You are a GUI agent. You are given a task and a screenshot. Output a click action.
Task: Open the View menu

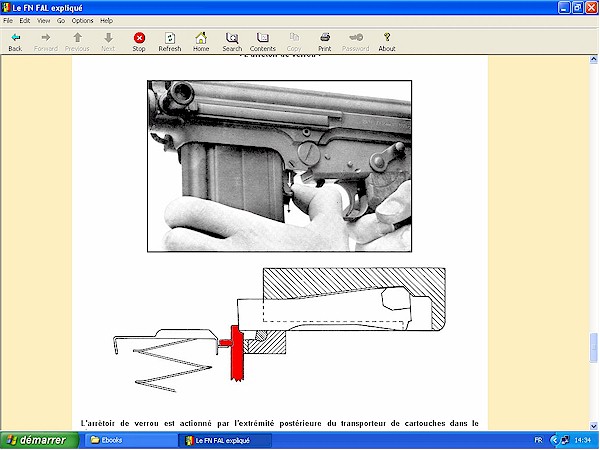(43, 21)
